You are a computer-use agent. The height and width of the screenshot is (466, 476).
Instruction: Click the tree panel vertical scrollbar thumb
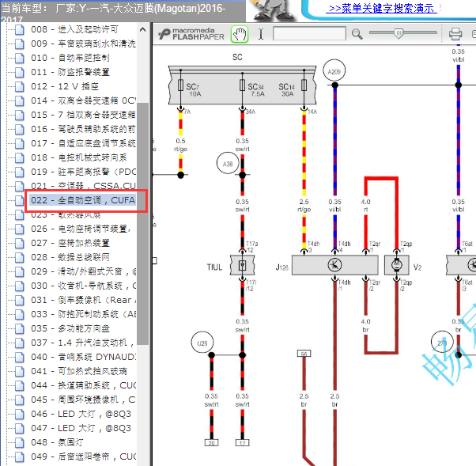tap(142, 224)
